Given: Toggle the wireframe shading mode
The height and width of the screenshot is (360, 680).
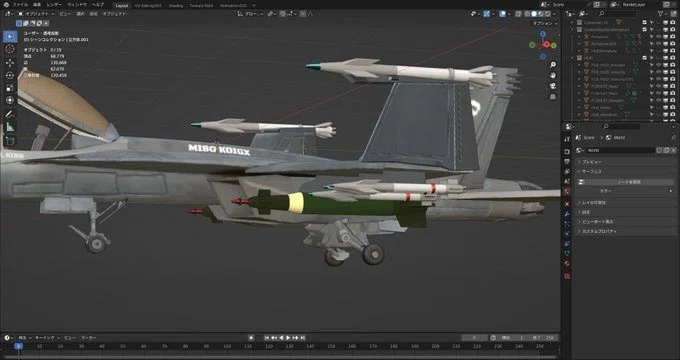Looking at the screenshot, I should (x=527, y=14).
